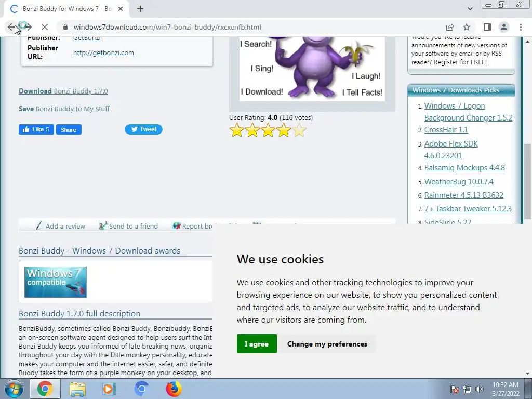Click Bonzi Buddy - Windows 7 Download awards heading
The image size is (532, 399).
click(x=99, y=251)
